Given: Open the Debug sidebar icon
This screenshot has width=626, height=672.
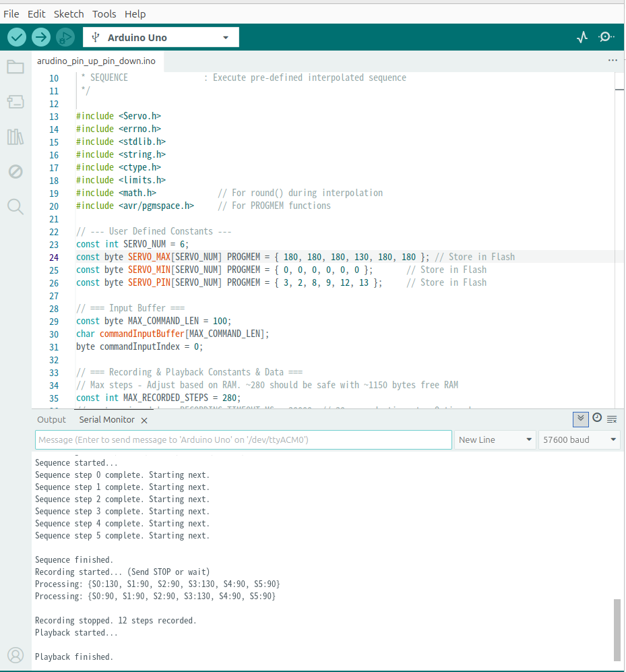Looking at the screenshot, I should coord(15,172).
